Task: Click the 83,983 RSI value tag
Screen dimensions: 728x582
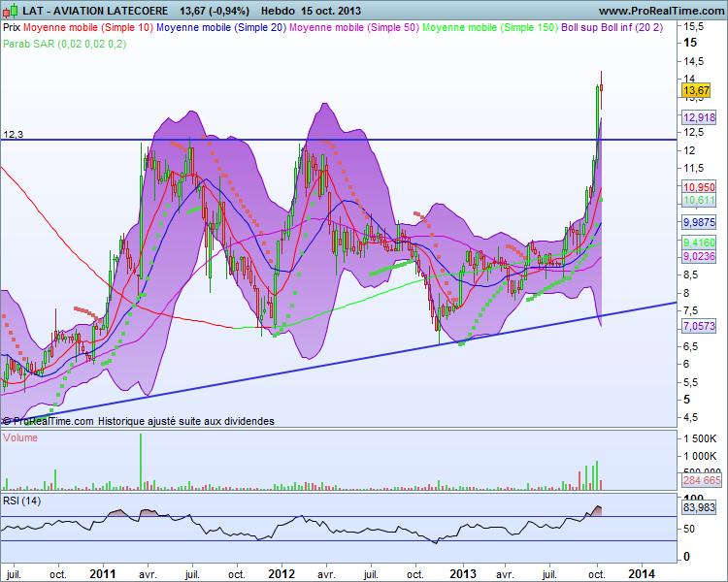Action: (699, 507)
